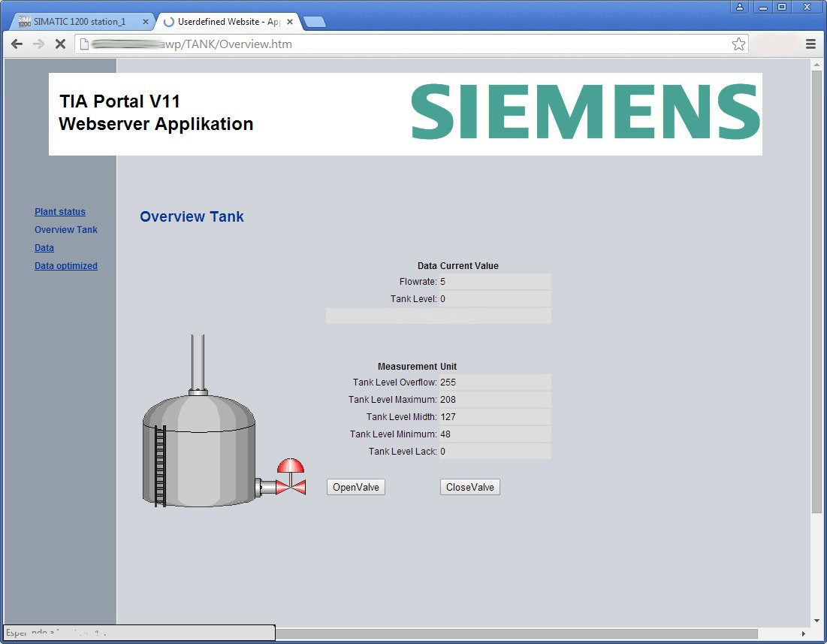This screenshot has width=827, height=644.
Task: Click the browser forward arrow
Action: click(38, 44)
